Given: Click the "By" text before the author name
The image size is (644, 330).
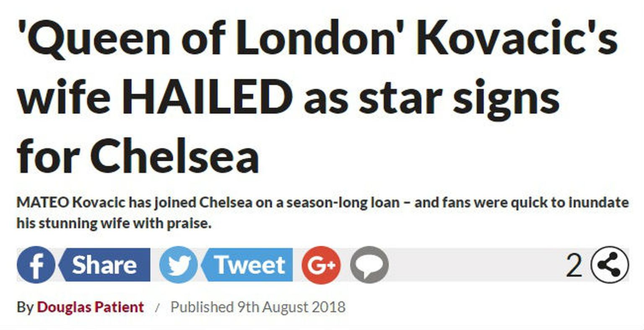Looking at the screenshot, I should [25, 307].
